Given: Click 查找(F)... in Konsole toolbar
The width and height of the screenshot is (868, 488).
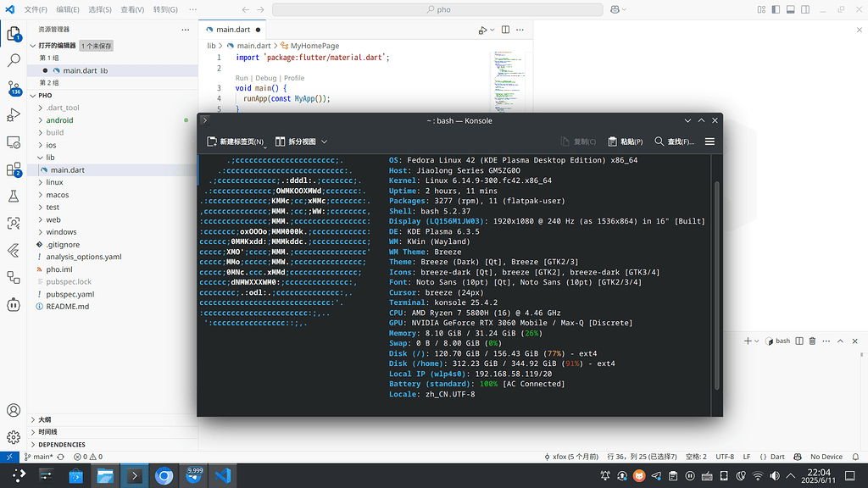Looking at the screenshot, I should 674,141.
